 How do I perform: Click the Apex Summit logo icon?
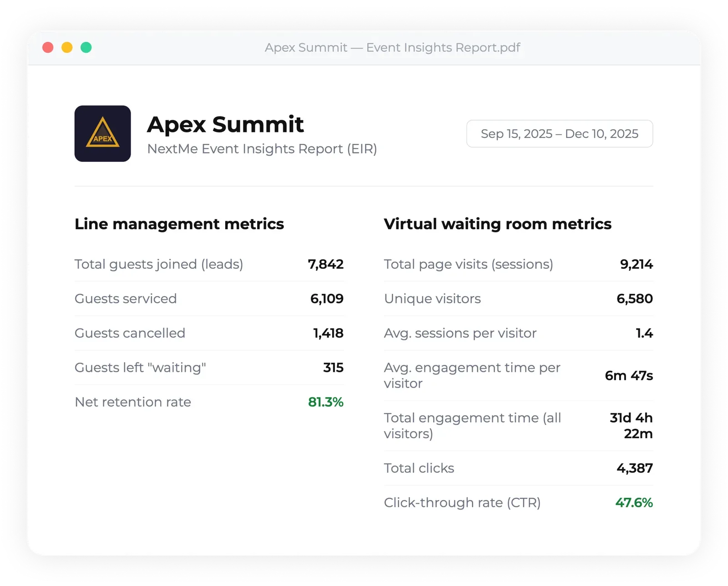(x=102, y=134)
